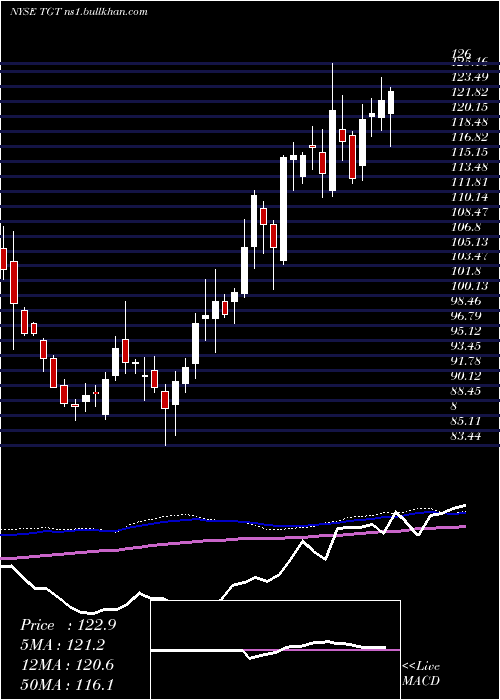
Task: Click the 88.45 price axis label
Action: [467, 391]
